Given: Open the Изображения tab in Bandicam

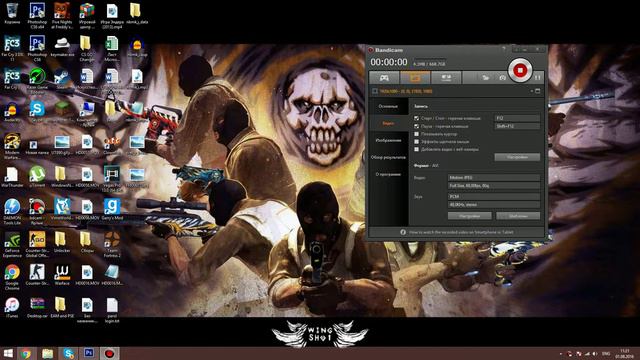Looking at the screenshot, I should pos(388,140).
